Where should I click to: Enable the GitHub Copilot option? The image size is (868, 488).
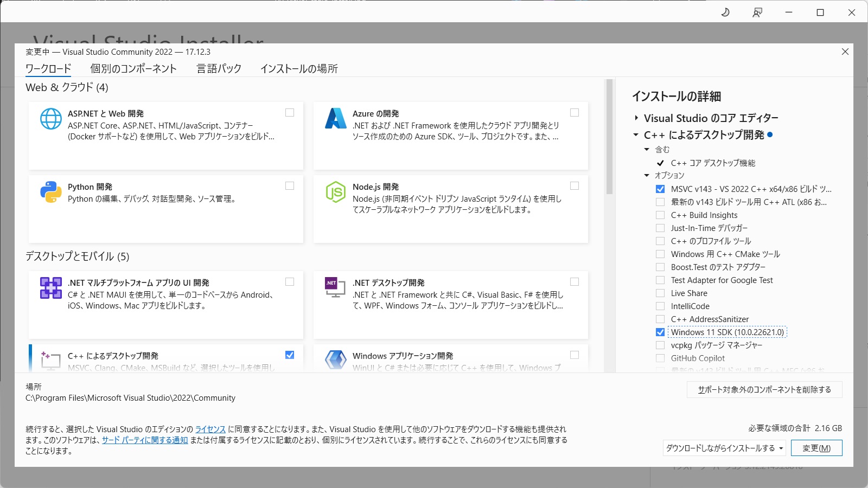660,358
